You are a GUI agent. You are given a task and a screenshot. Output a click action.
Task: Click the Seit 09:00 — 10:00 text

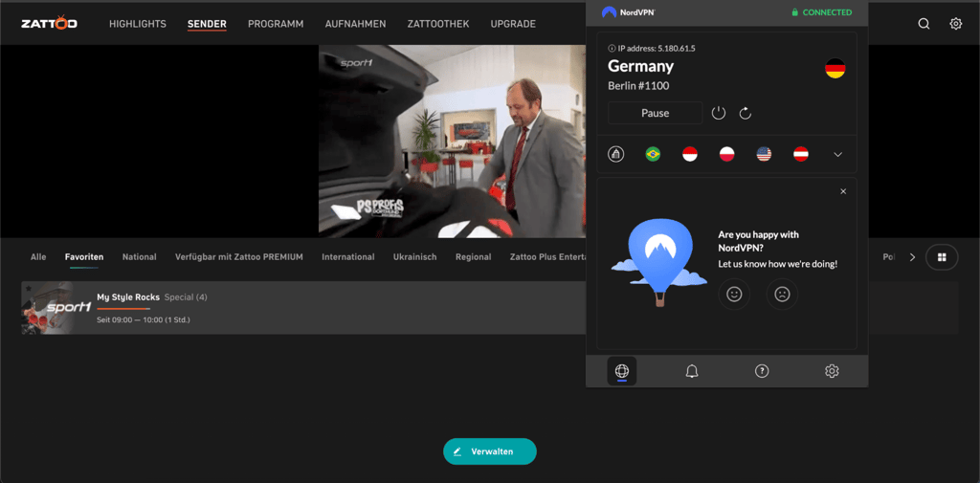click(x=144, y=319)
